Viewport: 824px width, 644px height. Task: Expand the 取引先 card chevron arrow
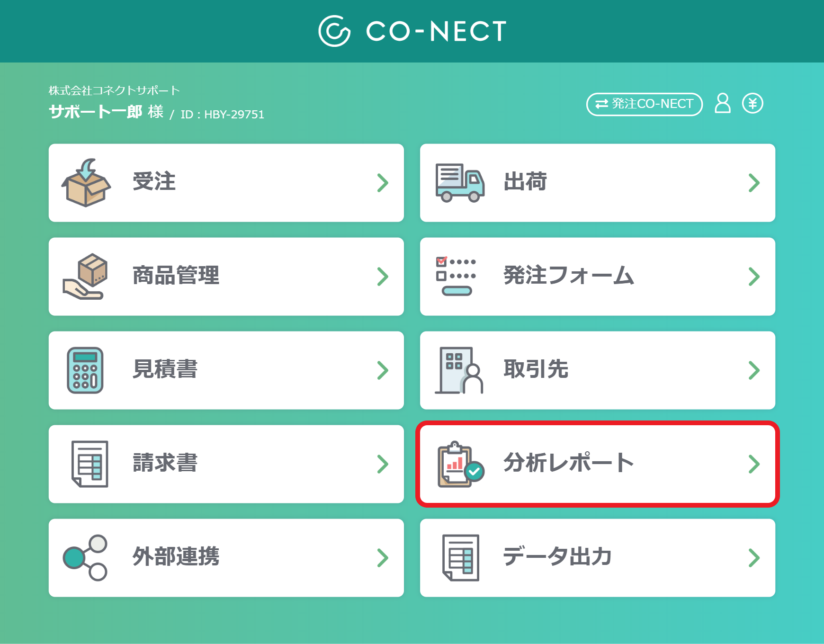[x=754, y=370]
